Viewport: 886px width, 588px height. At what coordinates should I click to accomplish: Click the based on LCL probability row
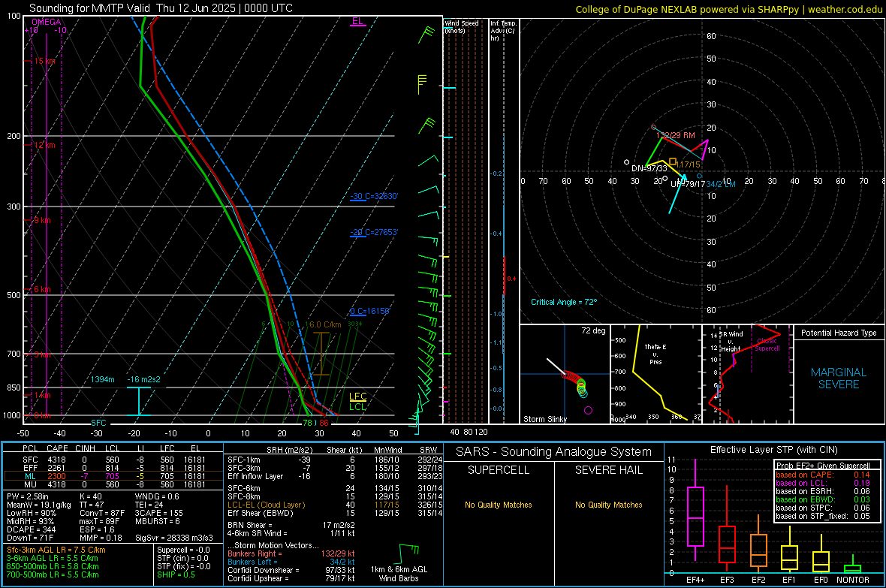[x=823, y=483]
